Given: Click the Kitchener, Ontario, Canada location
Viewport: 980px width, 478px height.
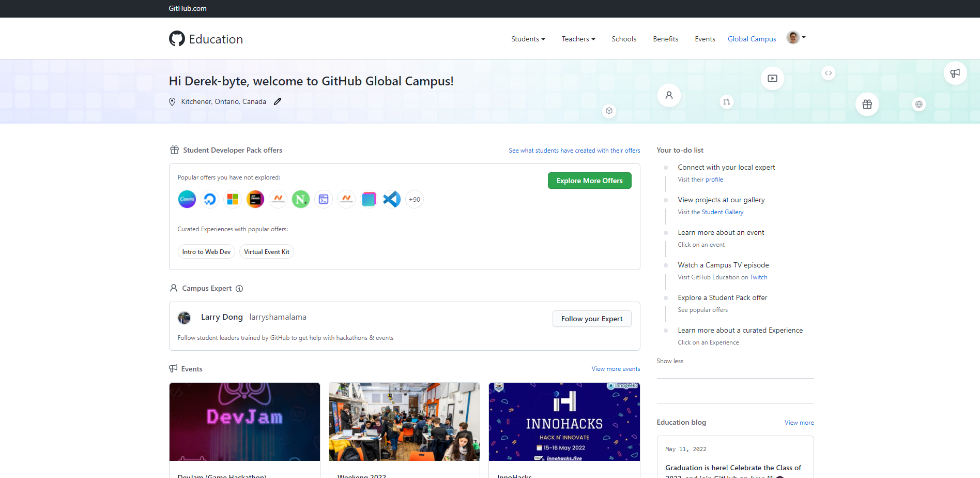Looking at the screenshot, I should pos(224,102).
